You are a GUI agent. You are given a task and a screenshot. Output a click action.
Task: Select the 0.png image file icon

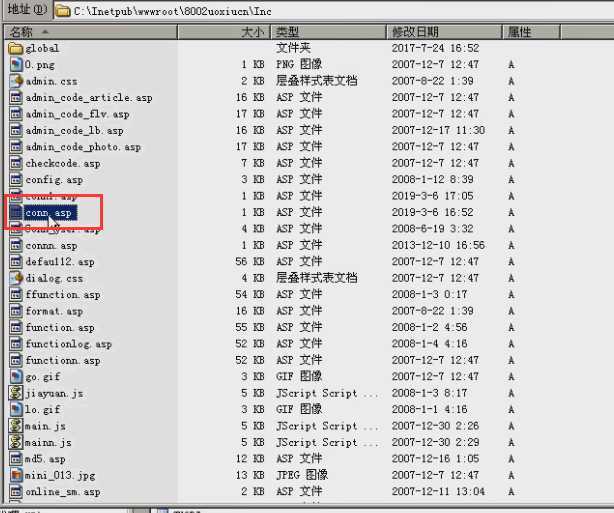(16, 65)
